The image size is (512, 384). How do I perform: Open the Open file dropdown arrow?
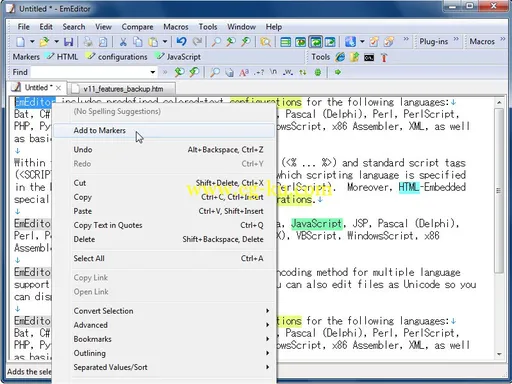coord(57,42)
